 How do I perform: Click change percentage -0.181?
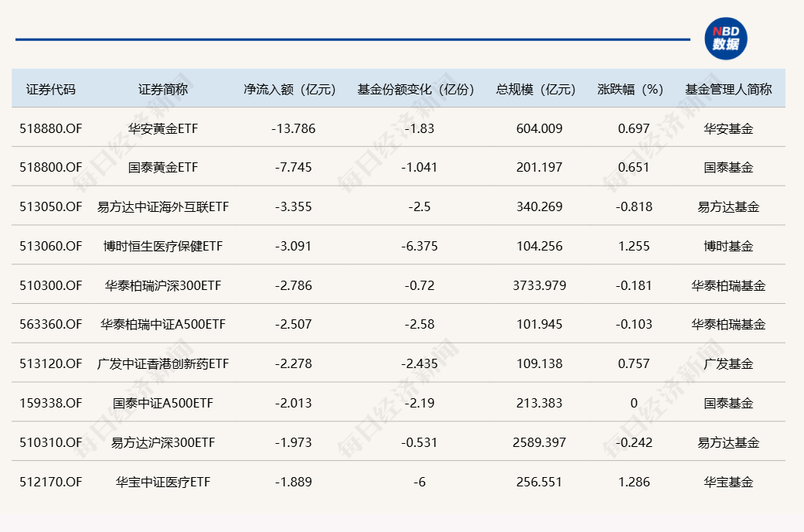(x=634, y=286)
